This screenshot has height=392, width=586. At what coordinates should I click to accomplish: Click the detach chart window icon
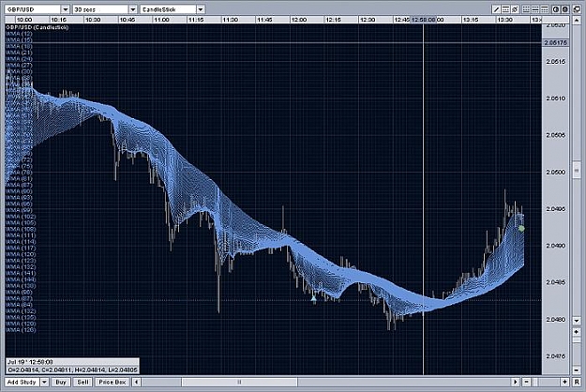577,9
